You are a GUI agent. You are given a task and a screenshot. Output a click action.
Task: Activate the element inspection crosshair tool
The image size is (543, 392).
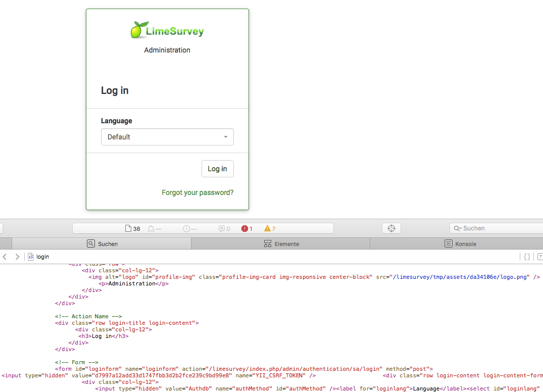click(391, 228)
